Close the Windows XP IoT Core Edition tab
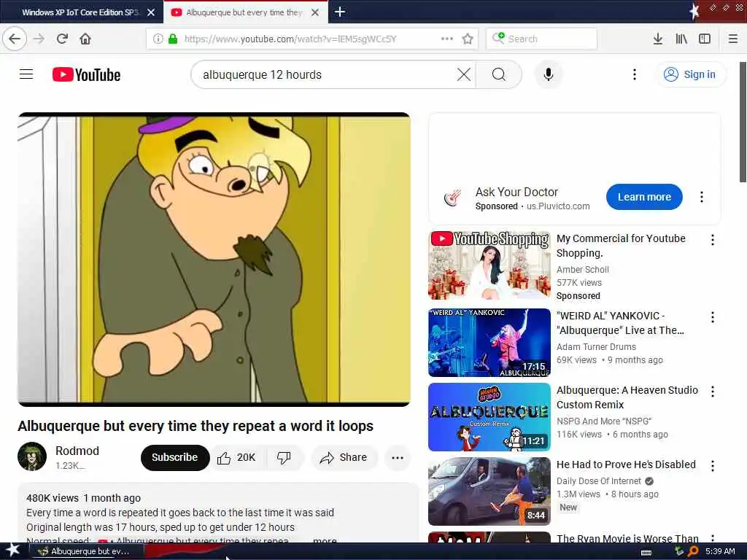The height and width of the screenshot is (560, 747). [x=151, y=12]
